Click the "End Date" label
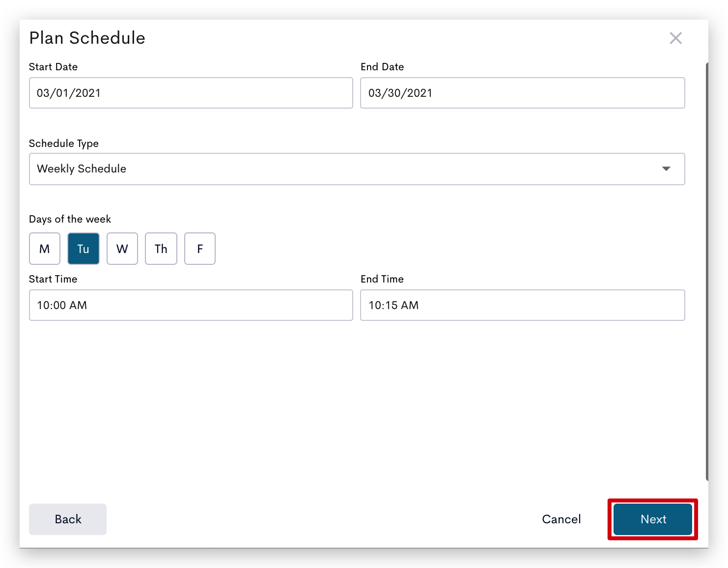This screenshot has height=568, width=728. [x=382, y=67]
